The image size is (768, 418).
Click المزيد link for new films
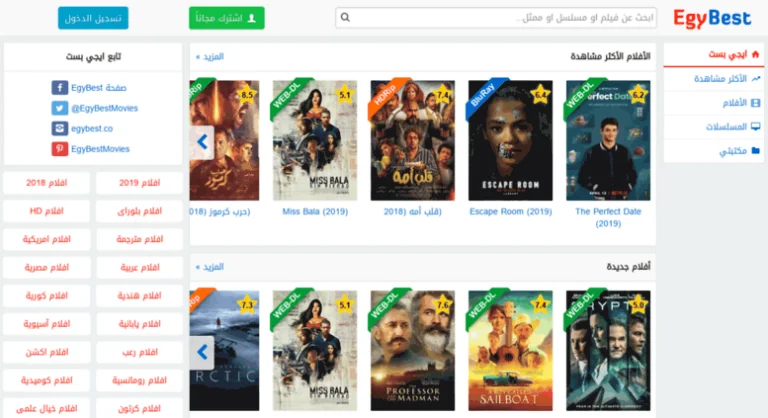point(210,267)
